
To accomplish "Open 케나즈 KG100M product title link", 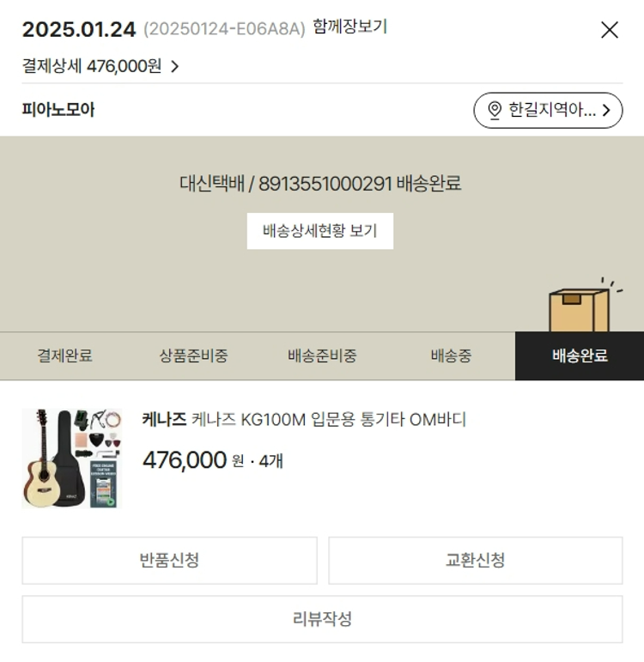I will [x=329, y=420].
